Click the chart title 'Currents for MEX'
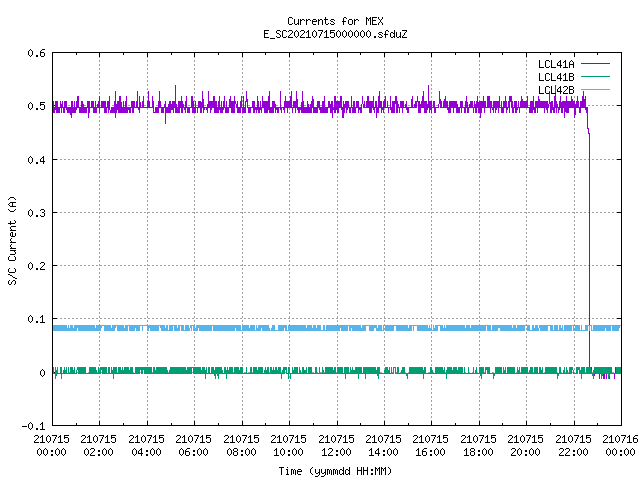The height and width of the screenshot is (480, 640). point(335,21)
